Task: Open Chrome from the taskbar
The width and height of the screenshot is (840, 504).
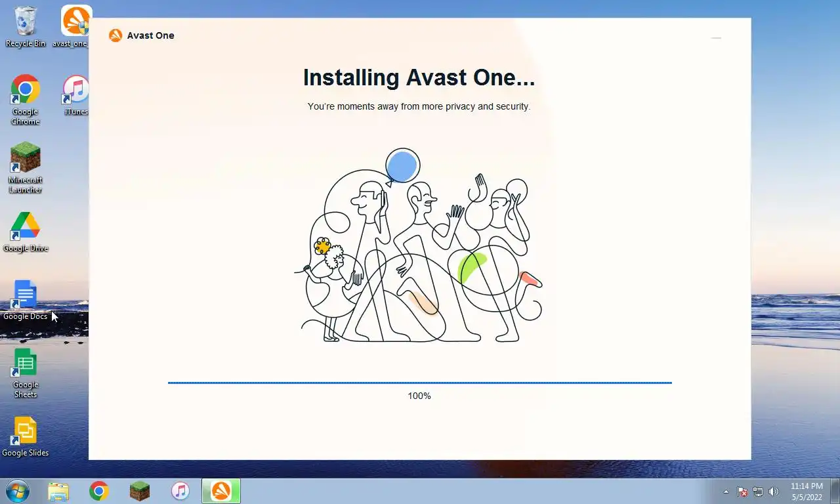Action: [x=99, y=491]
